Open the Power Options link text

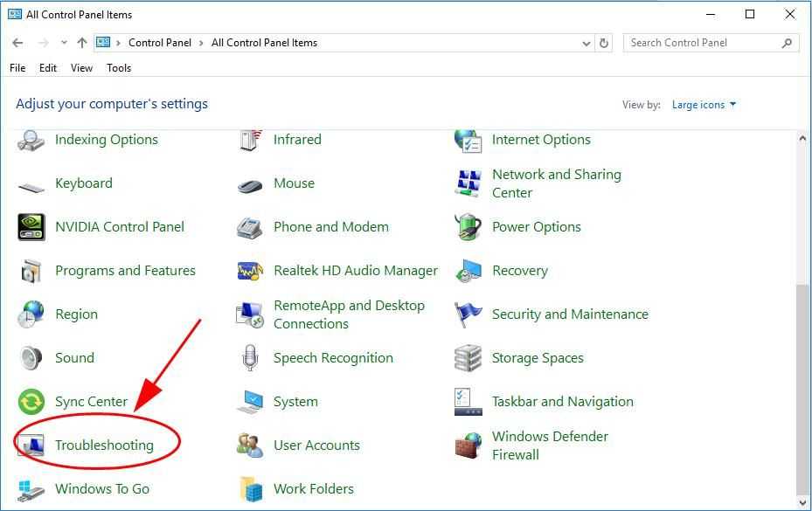pos(536,227)
